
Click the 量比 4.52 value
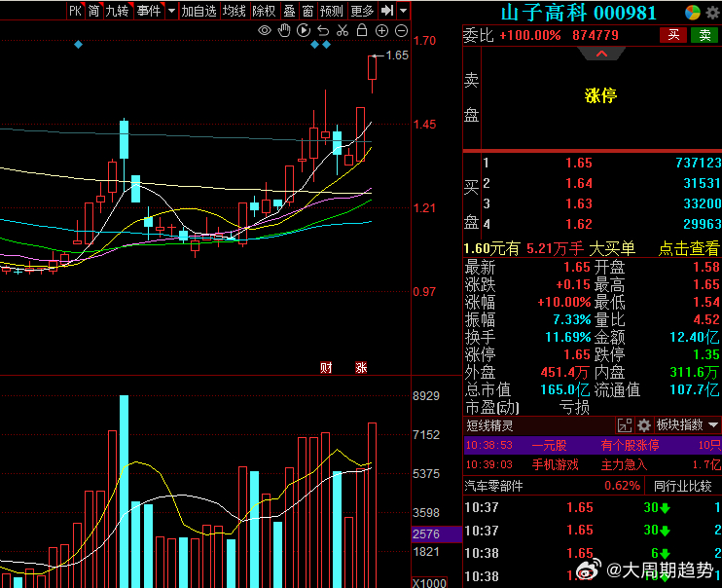coord(705,320)
